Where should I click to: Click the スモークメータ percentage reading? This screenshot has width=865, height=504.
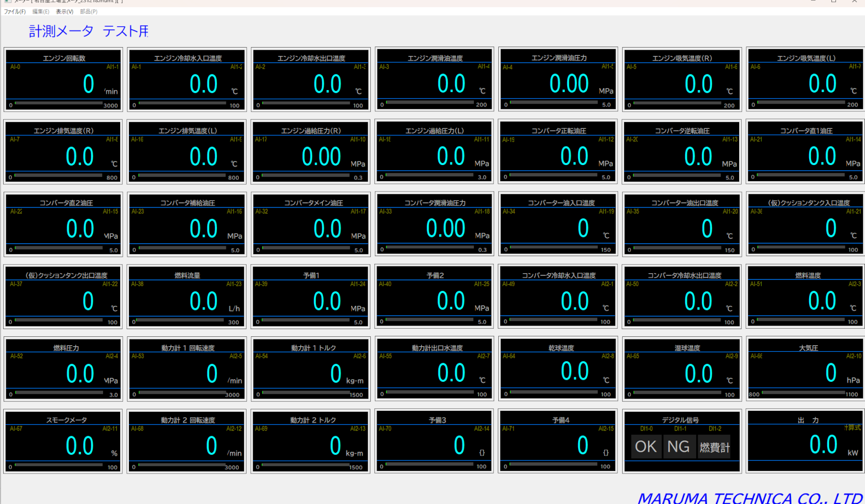click(x=80, y=446)
